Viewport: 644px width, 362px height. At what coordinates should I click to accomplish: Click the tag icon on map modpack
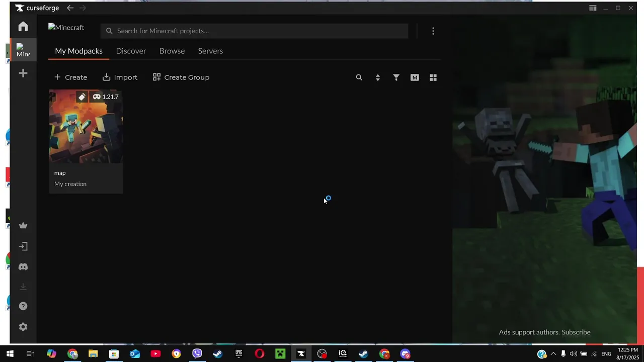(x=82, y=97)
